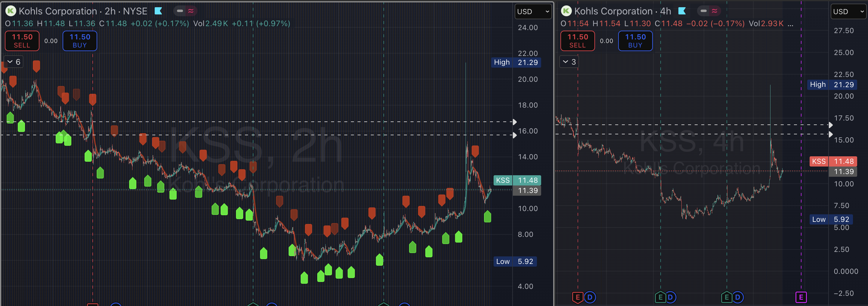Click the middle blue D dividend marker
The height and width of the screenshot is (306, 868).
tap(670, 297)
